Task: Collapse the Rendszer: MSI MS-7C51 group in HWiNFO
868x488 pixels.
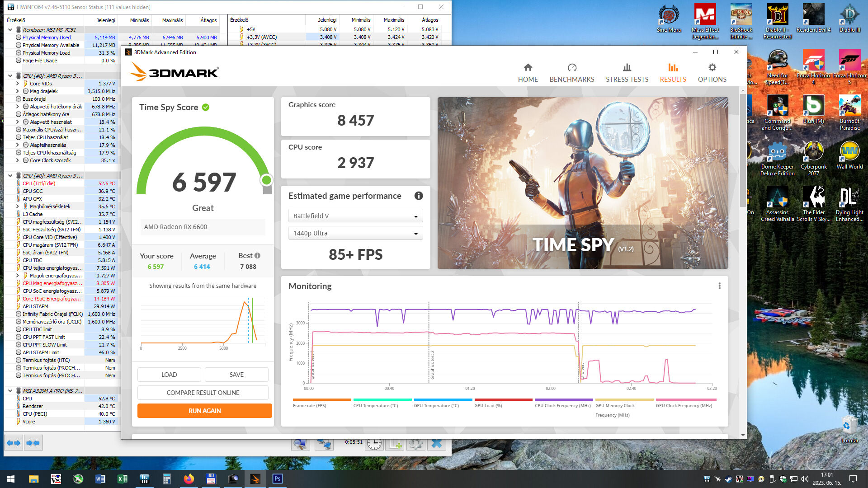Action: (x=10, y=30)
